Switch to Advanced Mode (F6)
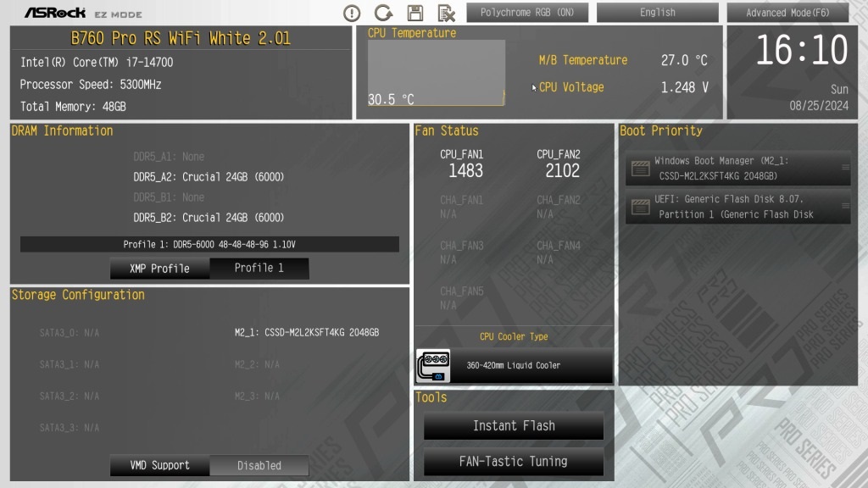 coord(787,12)
